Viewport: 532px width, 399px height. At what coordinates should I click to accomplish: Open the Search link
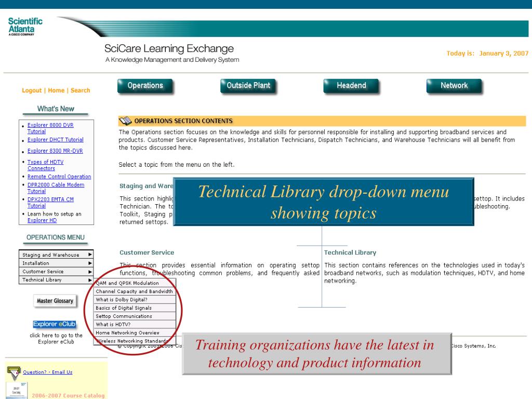point(81,90)
